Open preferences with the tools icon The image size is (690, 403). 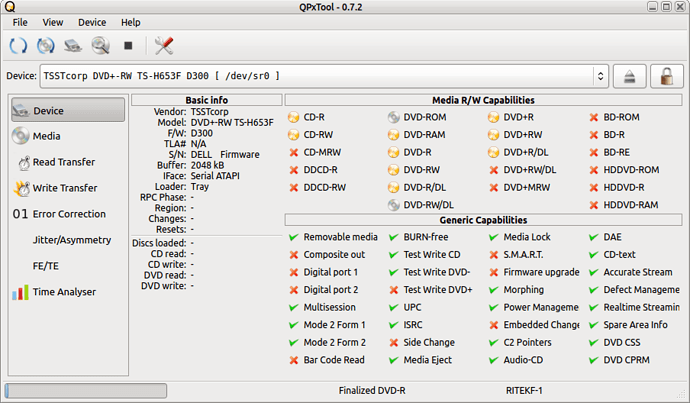(x=164, y=45)
